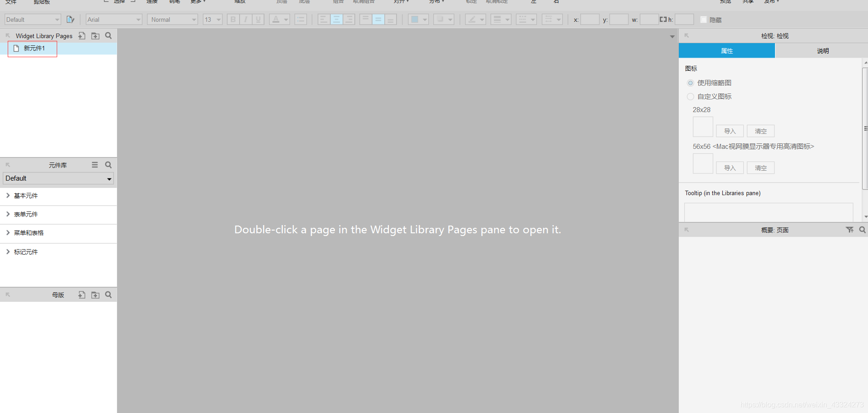The image size is (868, 413).
Task: Open the line pattern dropdown
Action: pyautogui.click(x=526, y=20)
